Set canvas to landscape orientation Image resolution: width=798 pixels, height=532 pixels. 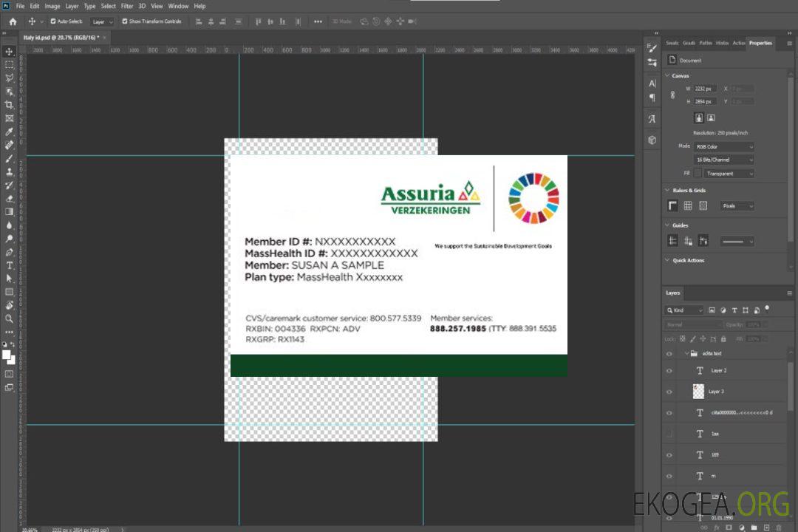coord(711,118)
